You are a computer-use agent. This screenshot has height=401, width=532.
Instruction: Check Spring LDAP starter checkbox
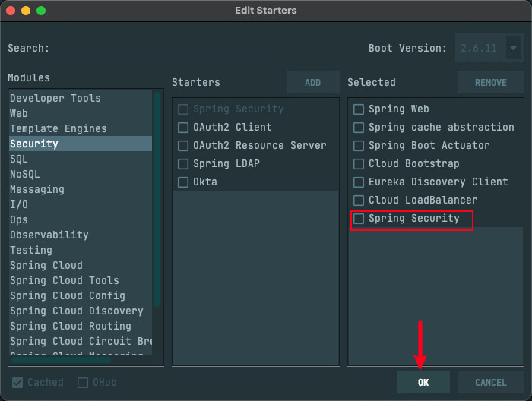183,164
